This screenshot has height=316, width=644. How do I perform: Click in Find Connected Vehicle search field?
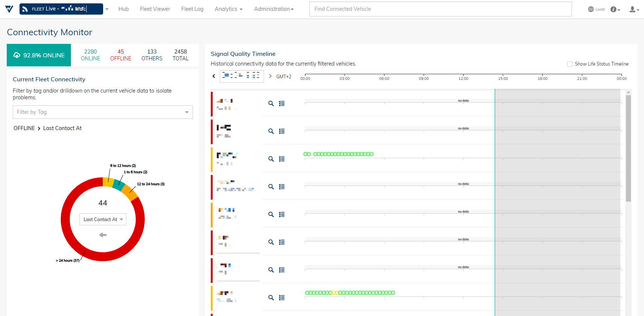(440, 9)
